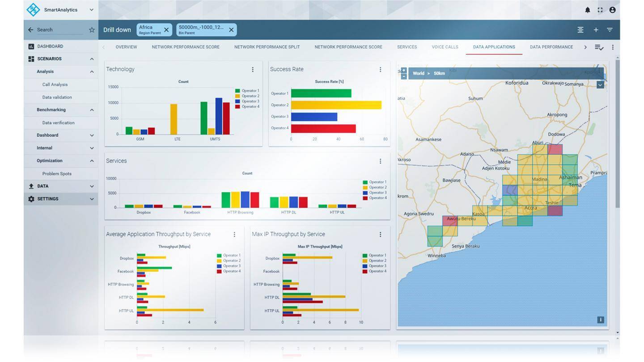Remove the Africa region filter chip
The width and height of the screenshot is (644, 362).
166,30
